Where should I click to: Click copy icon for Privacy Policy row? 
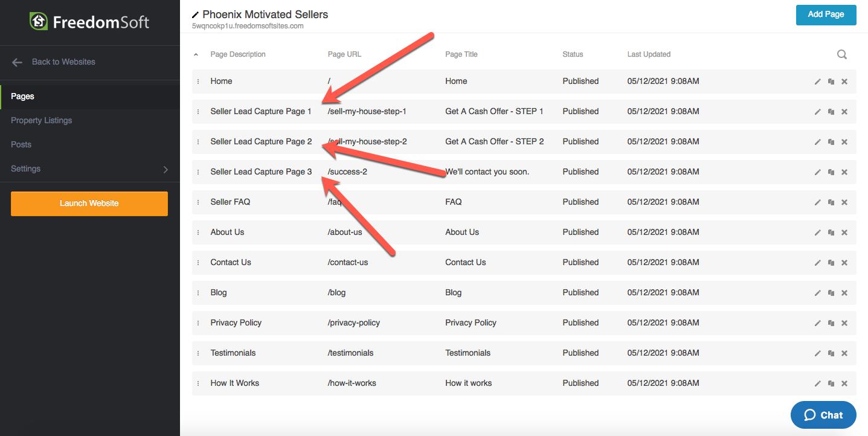[x=831, y=323]
